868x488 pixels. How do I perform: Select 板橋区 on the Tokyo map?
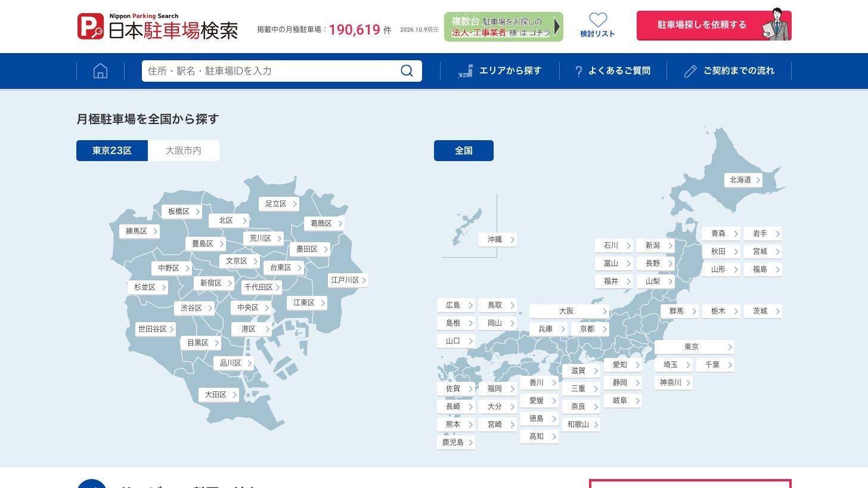[x=181, y=211]
